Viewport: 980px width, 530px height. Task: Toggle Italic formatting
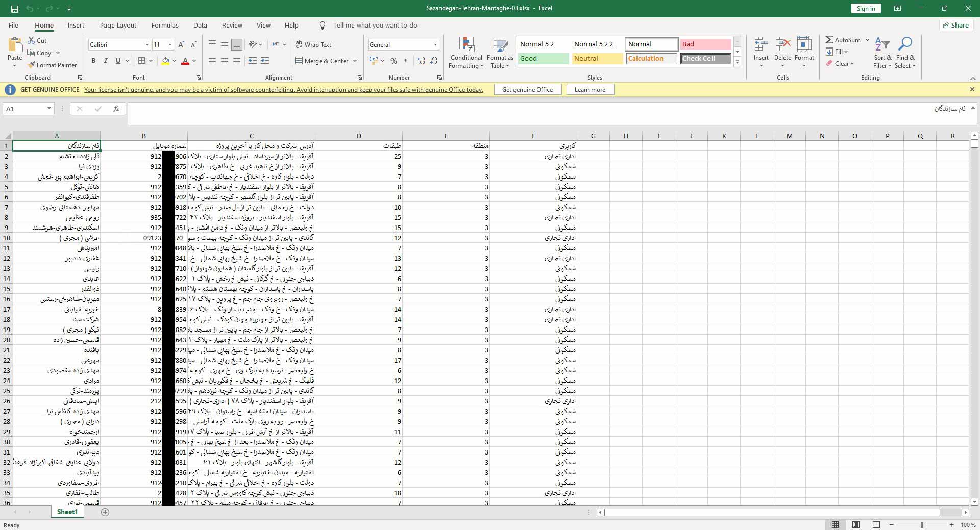click(106, 61)
